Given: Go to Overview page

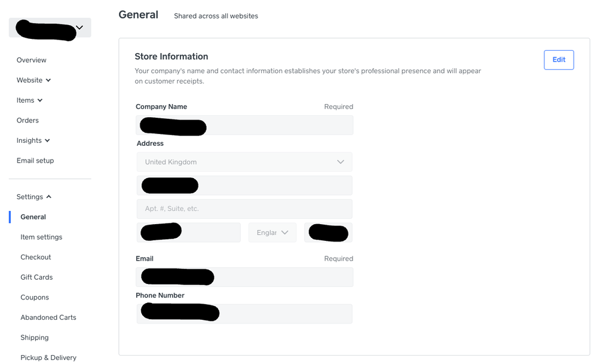Looking at the screenshot, I should pyautogui.click(x=32, y=60).
